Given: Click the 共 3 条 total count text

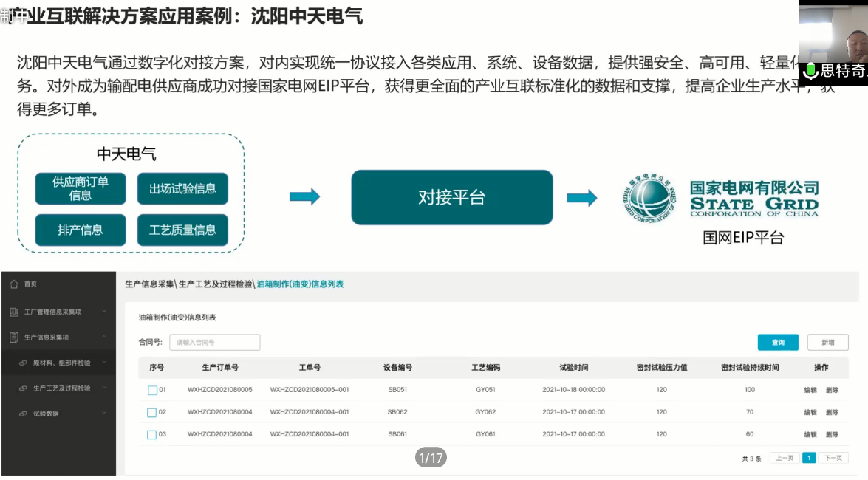Looking at the screenshot, I should [x=751, y=459].
